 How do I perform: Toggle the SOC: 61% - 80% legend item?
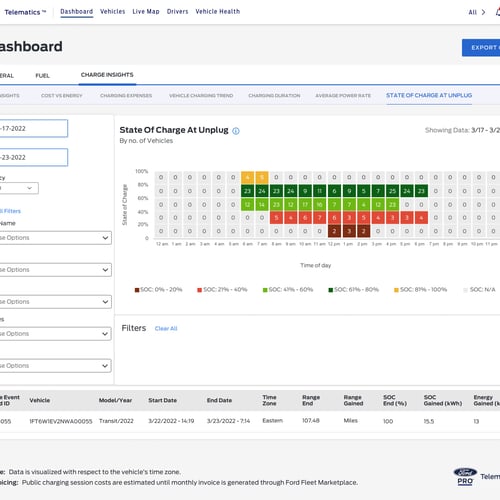tap(354, 290)
